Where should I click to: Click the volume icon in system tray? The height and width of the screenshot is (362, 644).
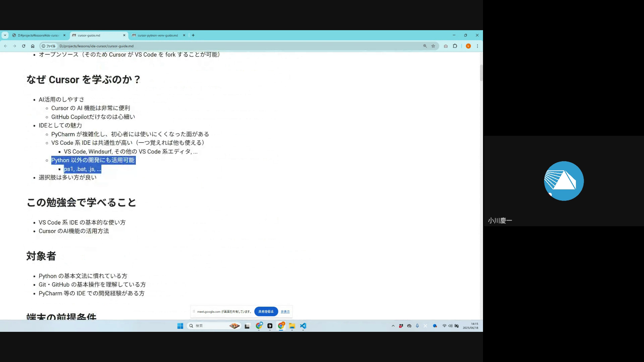[450, 326]
